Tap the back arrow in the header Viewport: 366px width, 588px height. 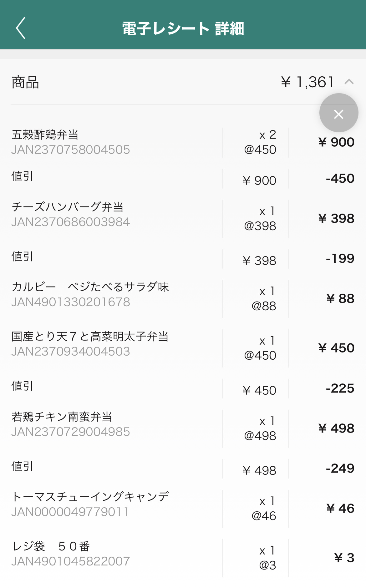pyautogui.click(x=21, y=28)
